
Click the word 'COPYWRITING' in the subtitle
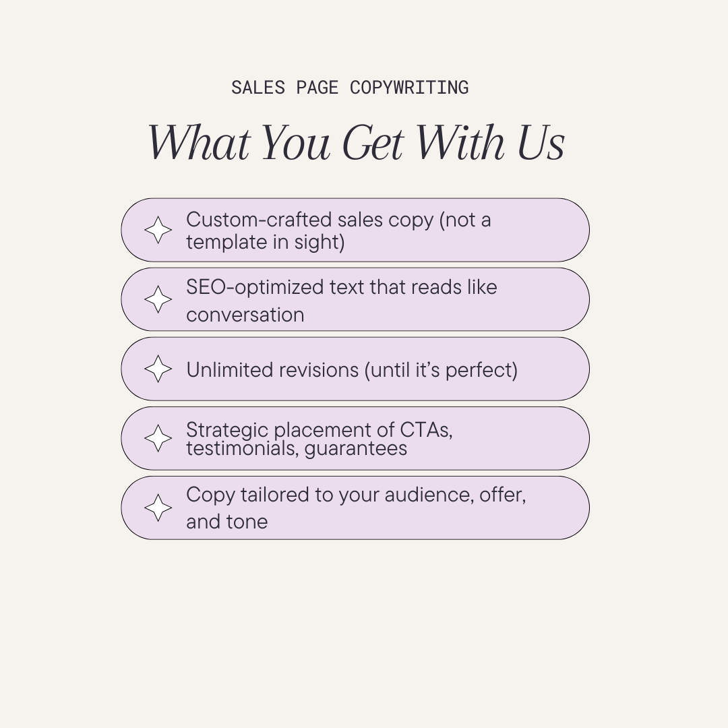click(409, 87)
